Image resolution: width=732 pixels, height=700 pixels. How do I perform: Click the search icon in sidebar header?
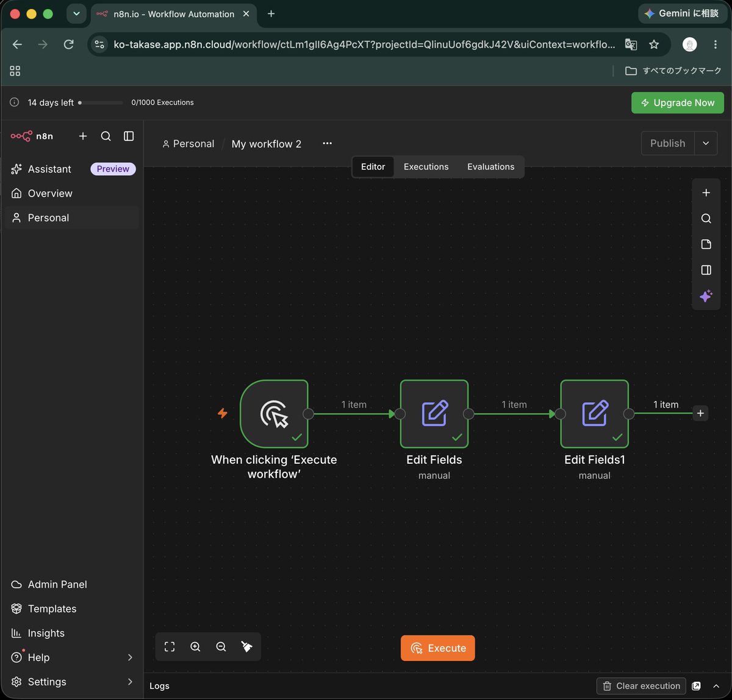coord(106,136)
